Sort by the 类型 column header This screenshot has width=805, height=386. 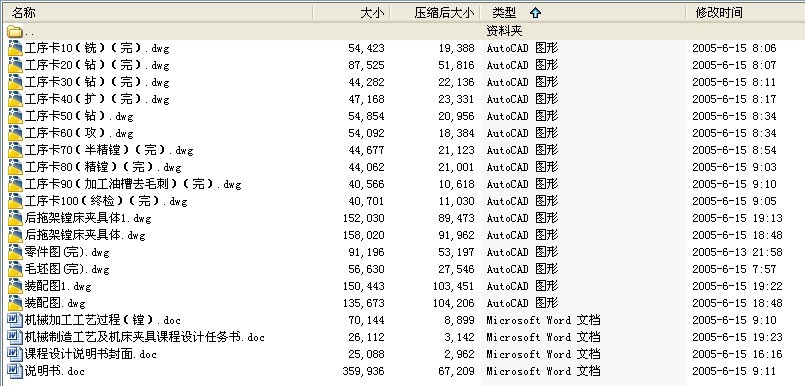[x=583, y=13]
